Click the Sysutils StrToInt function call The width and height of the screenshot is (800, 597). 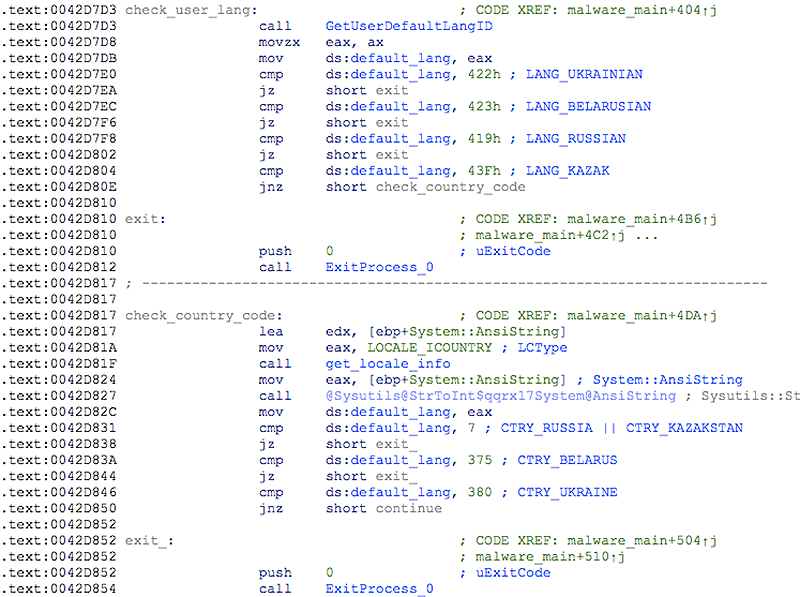(x=501, y=396)
